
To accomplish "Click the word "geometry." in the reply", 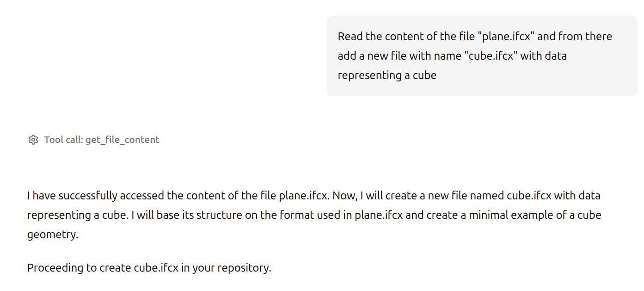I will pos(52,235).
